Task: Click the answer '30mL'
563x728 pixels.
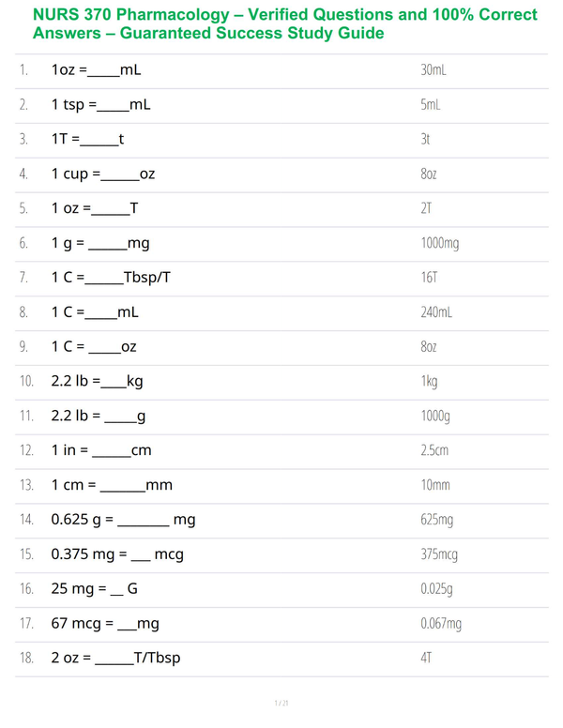Action: click(434, 70)
